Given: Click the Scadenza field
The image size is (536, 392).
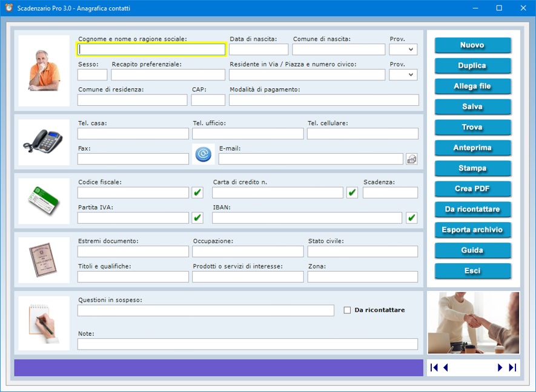Looking at the screenshot, I should 390,192.
